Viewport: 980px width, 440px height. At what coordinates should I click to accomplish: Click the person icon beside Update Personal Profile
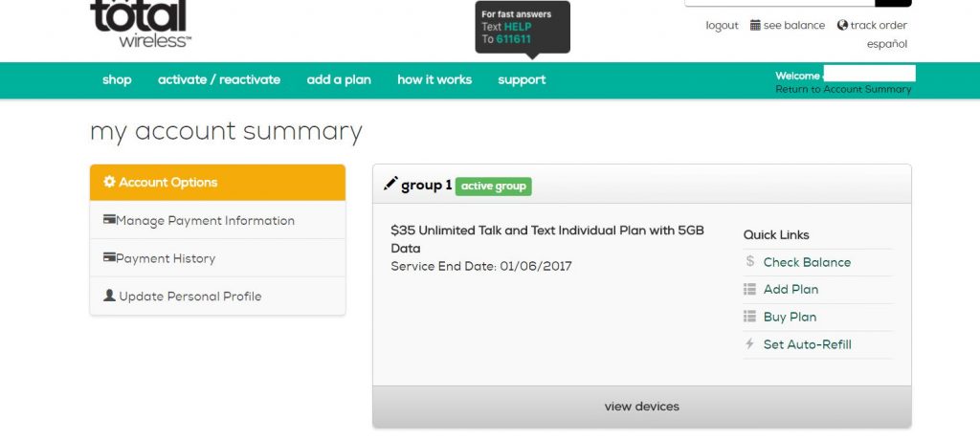coord(109,295)
